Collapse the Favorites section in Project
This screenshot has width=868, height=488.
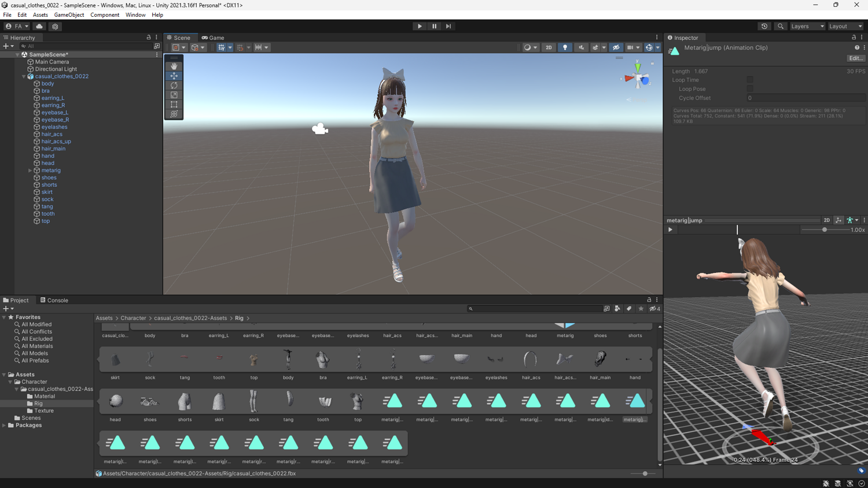tap(4, 317)
